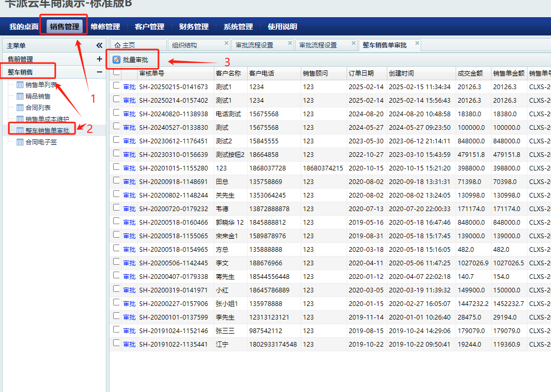Image resolution: width=551 pixels, height=392 pixels.
Task: Tick the select-all checkbox in table header
Action: (116, 73)
